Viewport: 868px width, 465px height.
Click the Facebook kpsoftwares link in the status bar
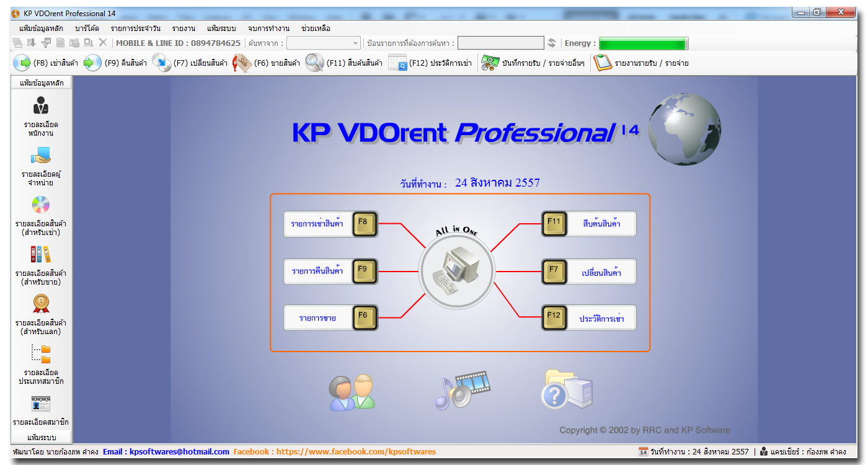(x=335, y=452)
